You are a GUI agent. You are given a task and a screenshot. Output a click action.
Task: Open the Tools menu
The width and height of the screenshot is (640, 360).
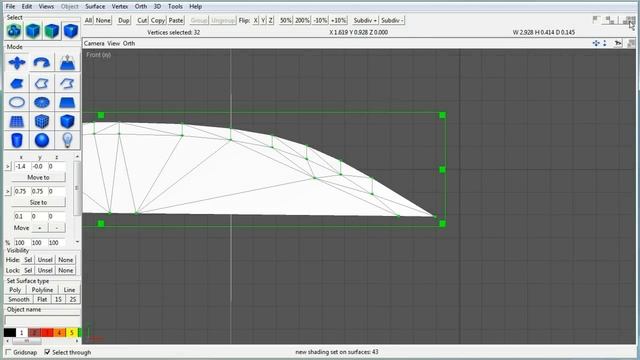click(175, 7)
